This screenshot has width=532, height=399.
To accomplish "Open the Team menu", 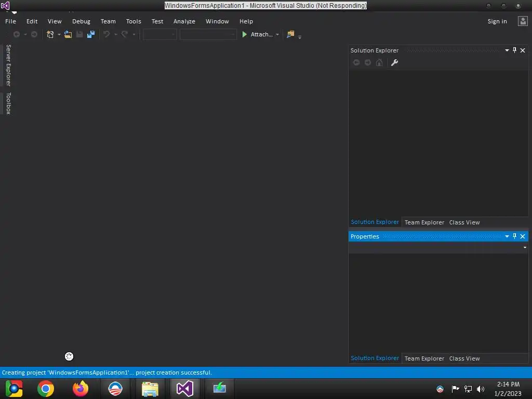I will (108, 21).
